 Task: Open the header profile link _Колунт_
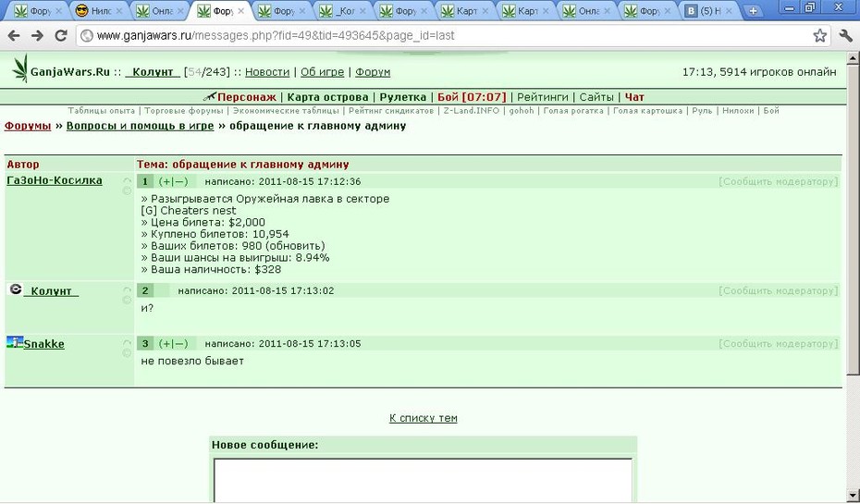click(153, 72)
